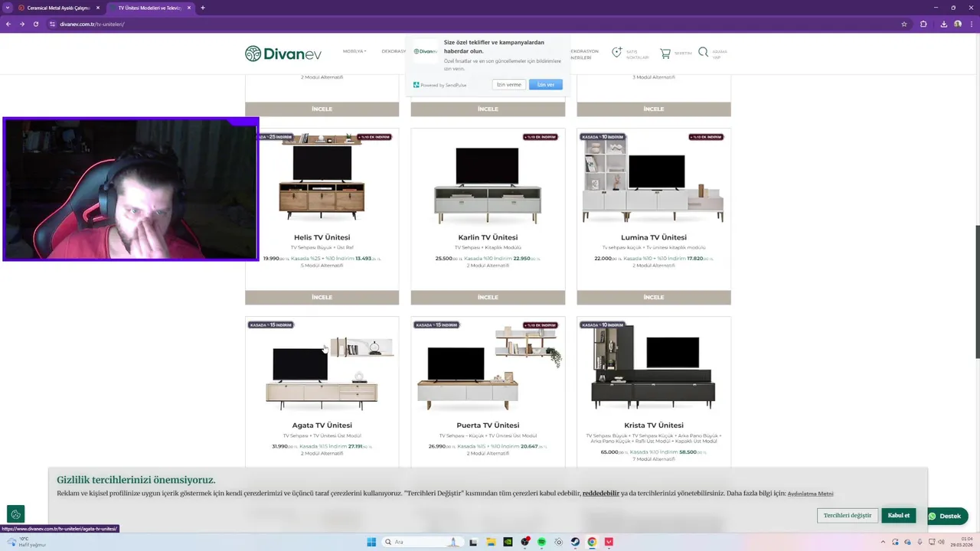
Task: Click Lumina TV Ünitesi title
Action: pos(654,237)
